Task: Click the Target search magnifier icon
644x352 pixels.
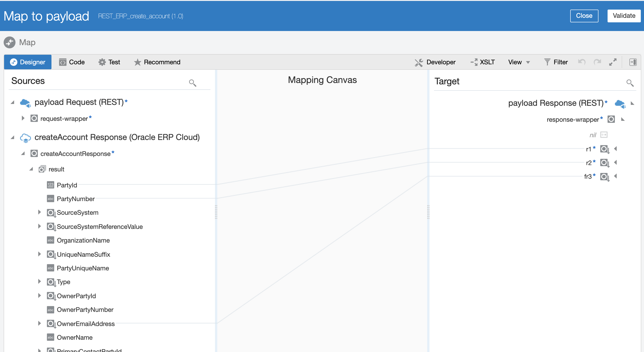Action: 629,83
